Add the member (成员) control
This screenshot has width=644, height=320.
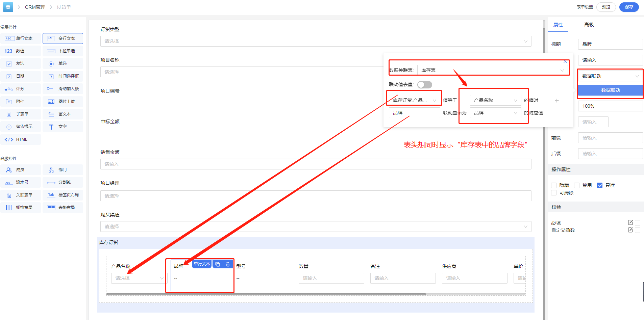pyautogui.click(x=21, y=170)
